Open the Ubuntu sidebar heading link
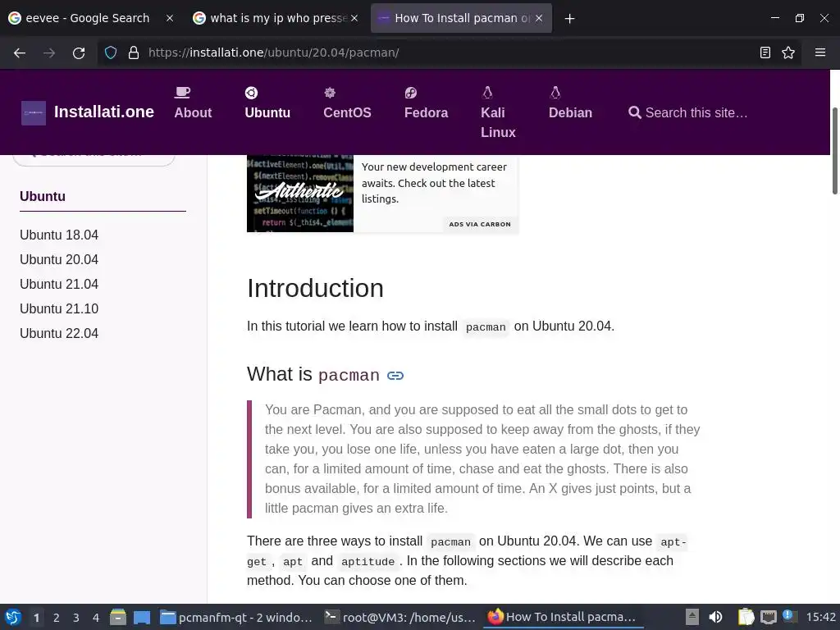 click(x=43, y=197)
